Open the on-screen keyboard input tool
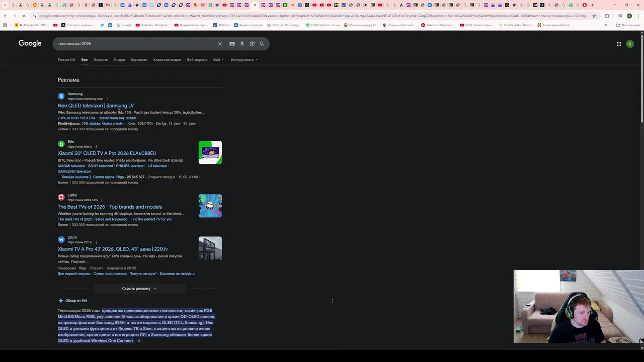Screen dimensions: 644x362 point(232,44)
